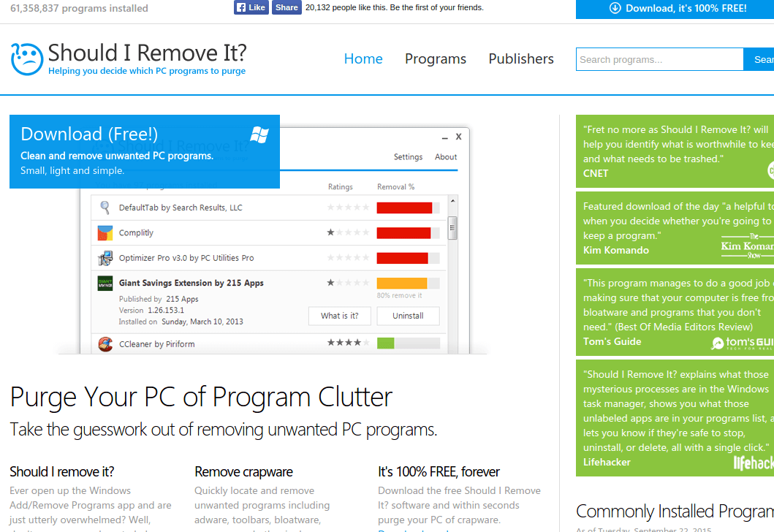Click the Tom's Guide testimonial box
Screen dimensions: 774x532
(x=675, y=312)
